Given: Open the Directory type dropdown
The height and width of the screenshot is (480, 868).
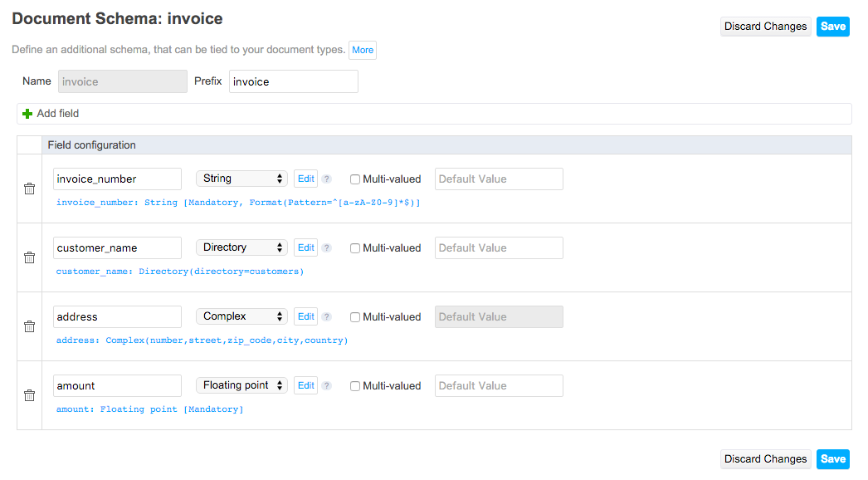Looking at the screenshot, I should pos(241,247).
